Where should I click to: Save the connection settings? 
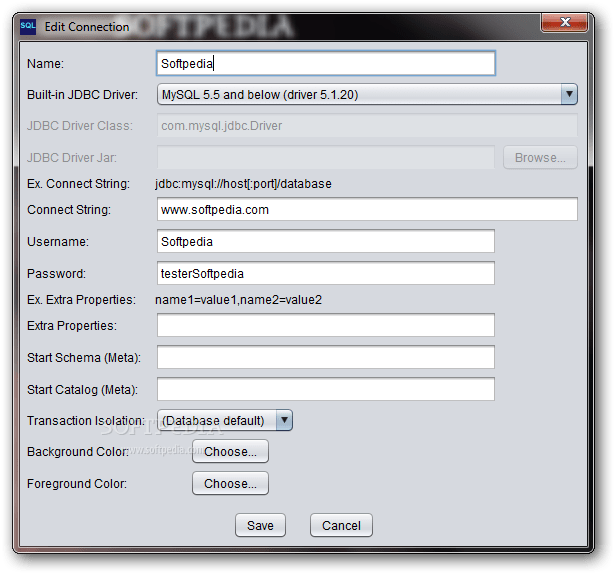tap(260, 525)
